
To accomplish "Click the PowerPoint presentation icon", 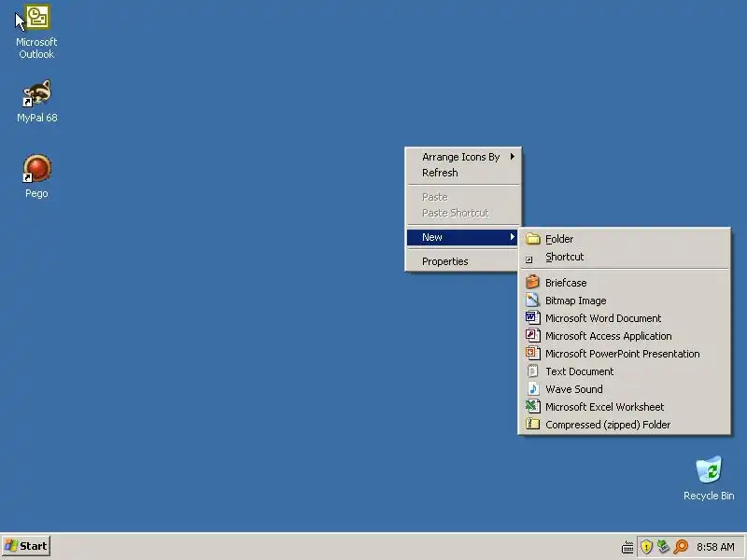I will click(x=532, y=353).
